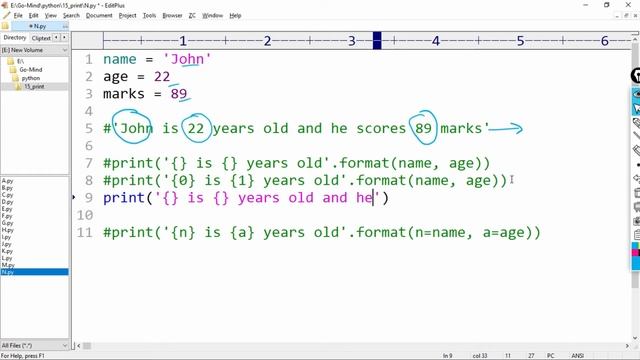Click the current line arrow at line 9
The image size is (640, 360).
point(74,198)
